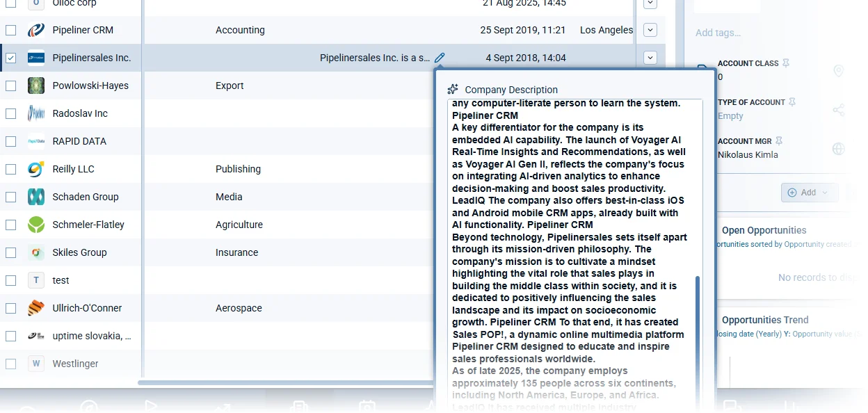This screenshot has height=413, width=868.
Task: Tick the Reilly LLC checkbox
Action: pos(11,169)
